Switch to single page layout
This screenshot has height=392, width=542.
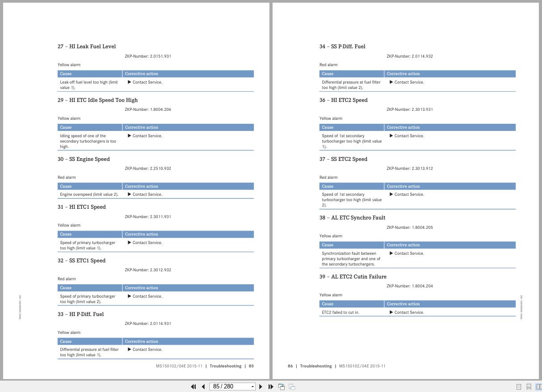(519, 387)
